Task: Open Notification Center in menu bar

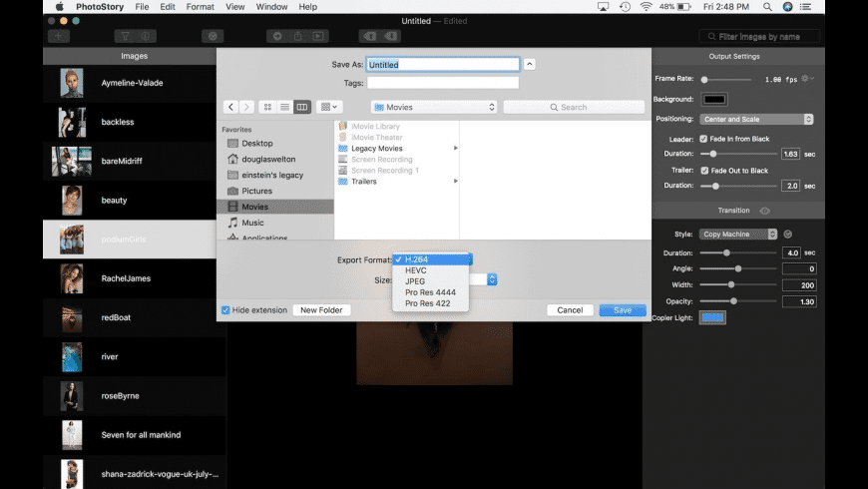Action: pos(806,7)
